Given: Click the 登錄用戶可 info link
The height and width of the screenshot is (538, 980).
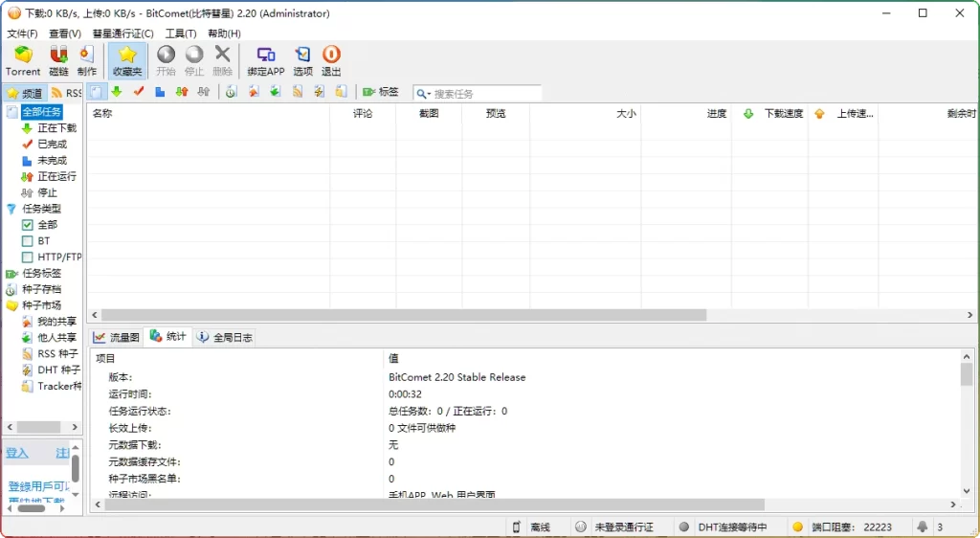Looking at the screenshot, I should (x=38, y=486).
